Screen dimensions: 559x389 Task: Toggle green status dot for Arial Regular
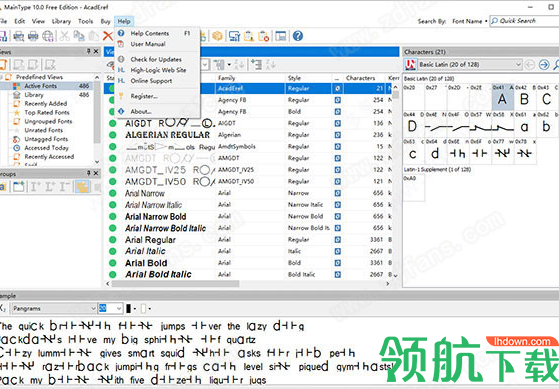[x=113, y=240]
